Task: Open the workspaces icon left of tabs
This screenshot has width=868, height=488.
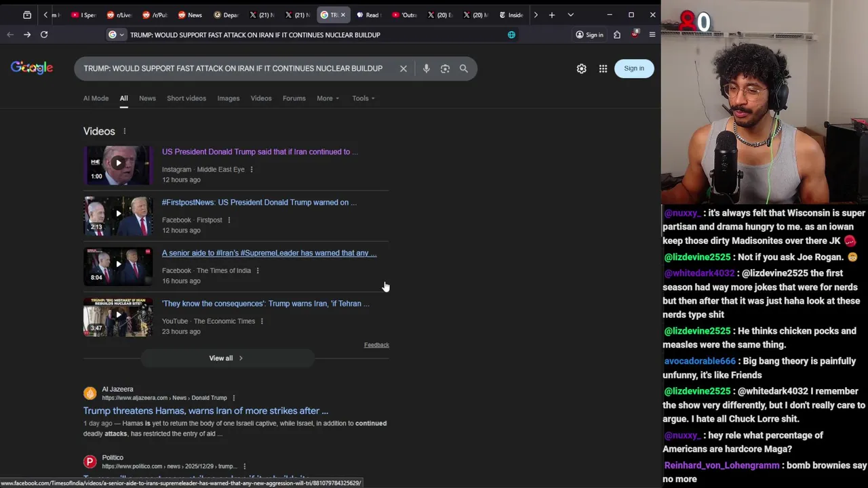Action: [x=27, y=15]
